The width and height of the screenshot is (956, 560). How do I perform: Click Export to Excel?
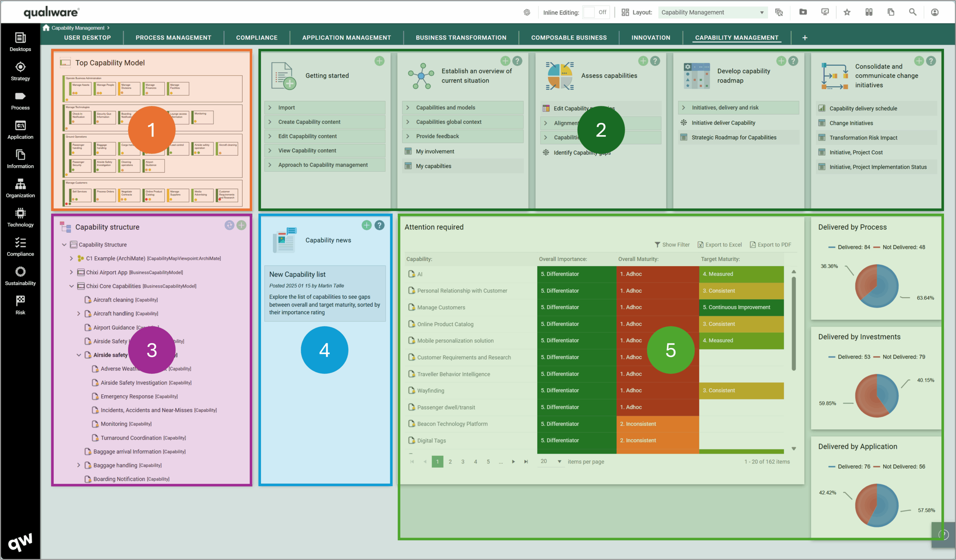pos(720,245)
